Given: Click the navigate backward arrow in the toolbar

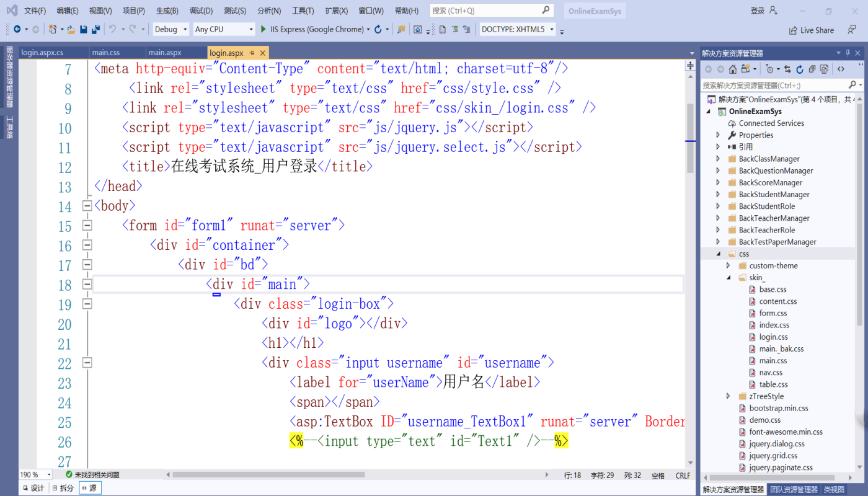Looking at the screenshot, I should [x=17, y=29].
